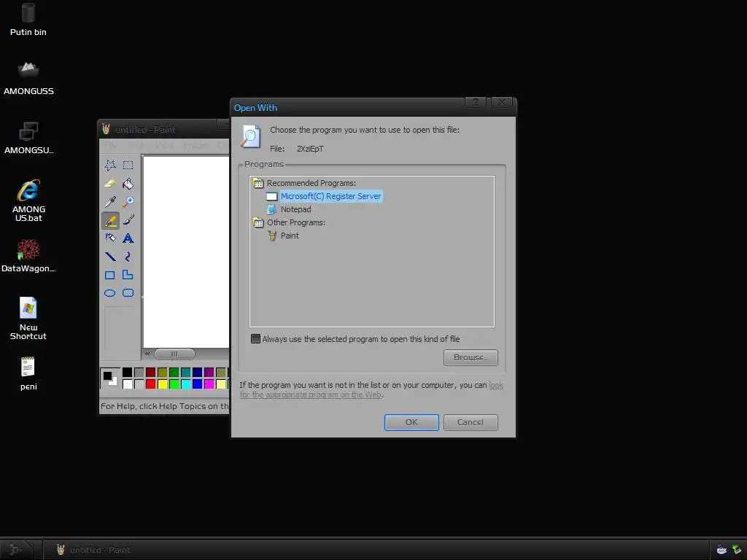Click the Open With dialog help button
This screenshot has width=747, height=560.
tap(476, 102)
